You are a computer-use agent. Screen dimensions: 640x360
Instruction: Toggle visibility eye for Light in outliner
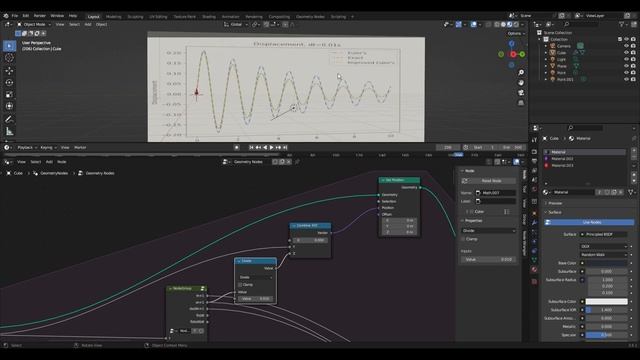(x=627, y=59)
